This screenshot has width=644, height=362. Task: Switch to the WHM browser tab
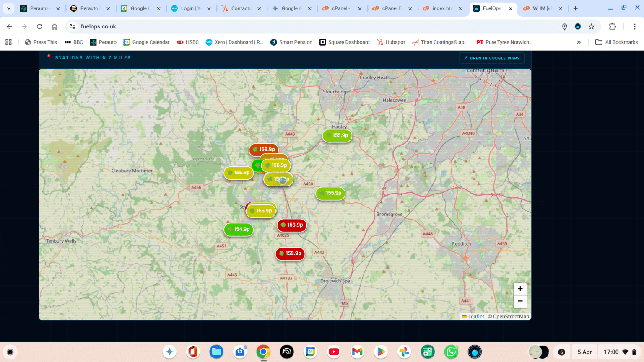541,8
